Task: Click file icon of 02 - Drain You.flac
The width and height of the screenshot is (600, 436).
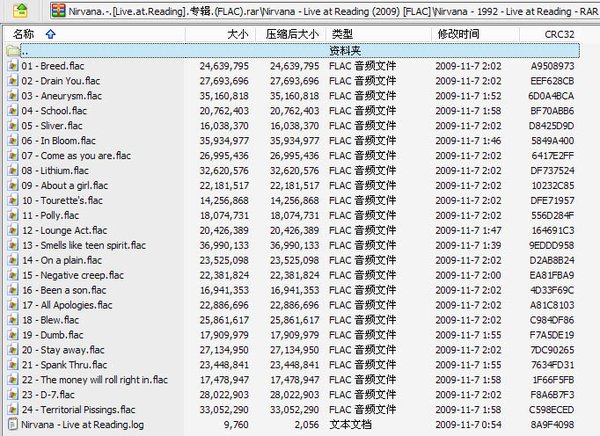Action: pos(13,81)
